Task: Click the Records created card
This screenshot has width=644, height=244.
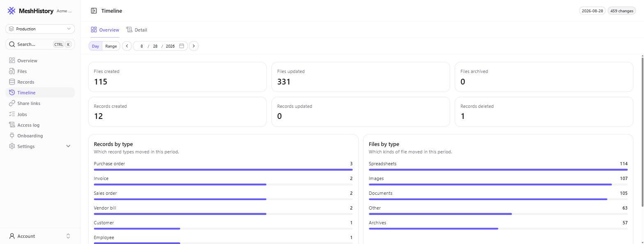Action: [177, 112]
